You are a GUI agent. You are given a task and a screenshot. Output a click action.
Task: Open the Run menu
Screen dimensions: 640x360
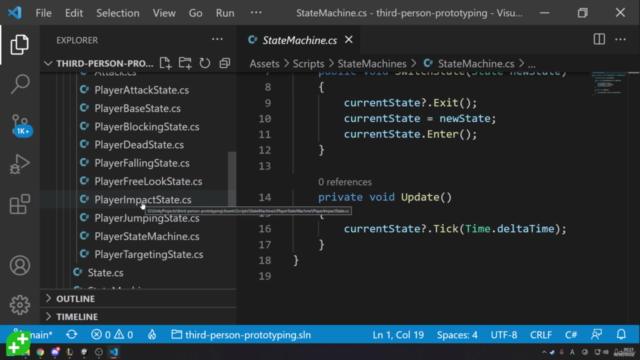point(225,13)
